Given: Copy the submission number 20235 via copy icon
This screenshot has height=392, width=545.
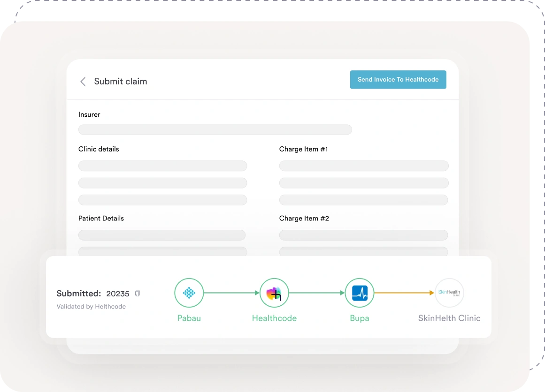Looking at the screenshot, I should point(138,294).
